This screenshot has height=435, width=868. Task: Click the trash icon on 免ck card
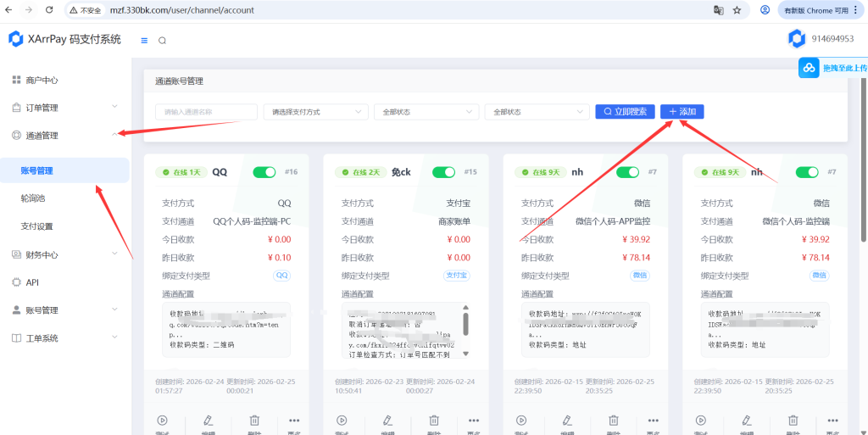[x=435, y=420]
